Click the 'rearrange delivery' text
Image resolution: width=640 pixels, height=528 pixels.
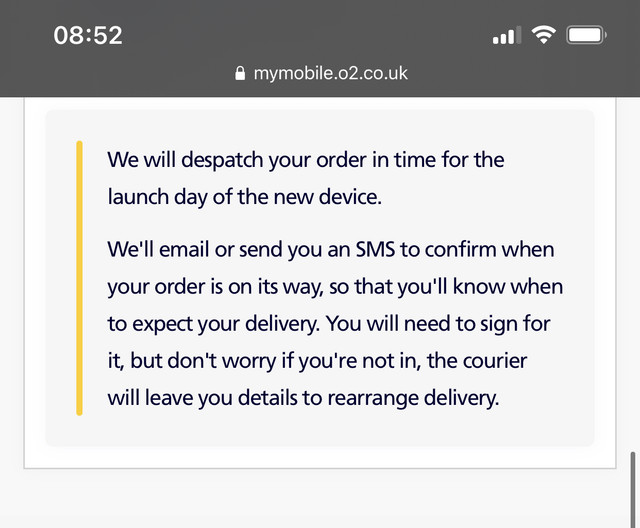pos(413,398)
